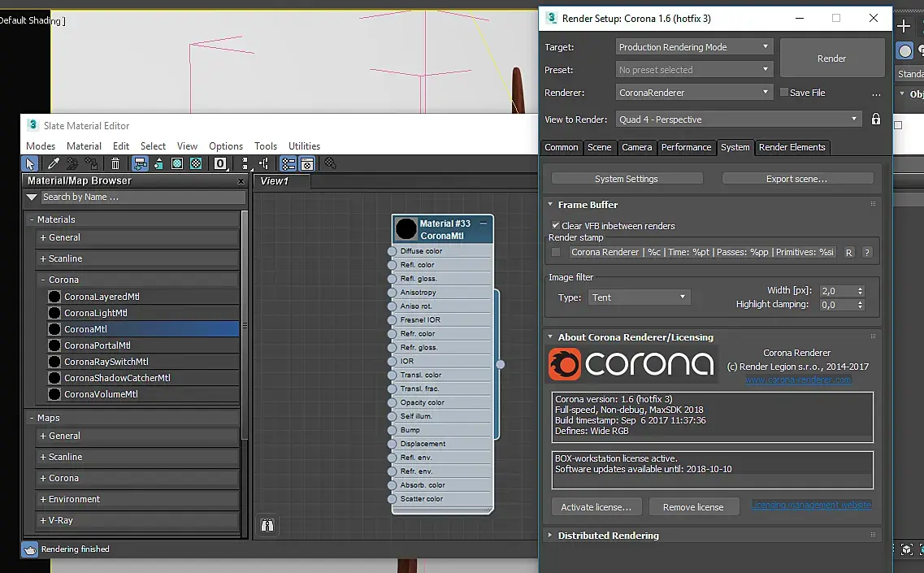Viewport: 924px width, 573px height.
Task: Click the Activate license button
Action: (596, 507)
